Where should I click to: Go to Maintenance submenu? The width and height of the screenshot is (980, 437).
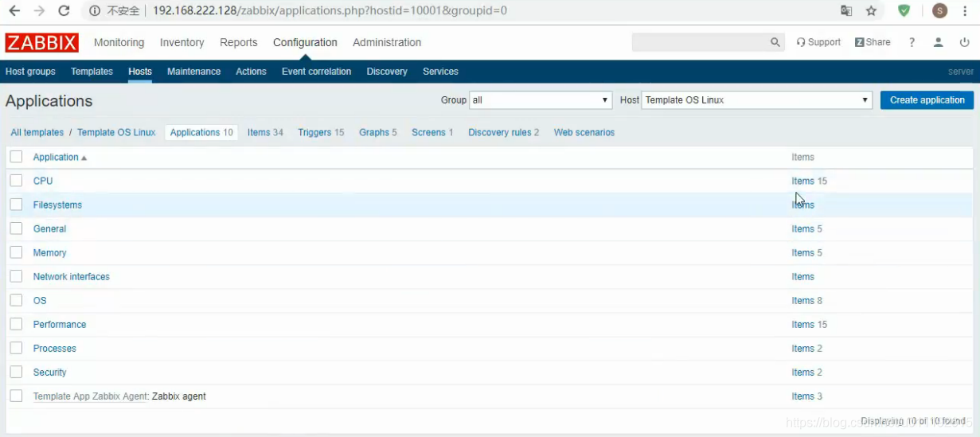click(x=193, y=72)
